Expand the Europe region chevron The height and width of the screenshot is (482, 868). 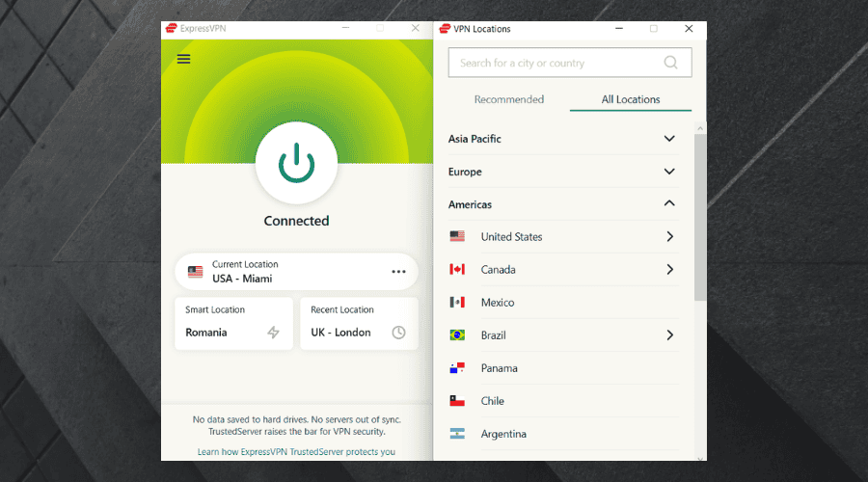[x=669, y=172]
